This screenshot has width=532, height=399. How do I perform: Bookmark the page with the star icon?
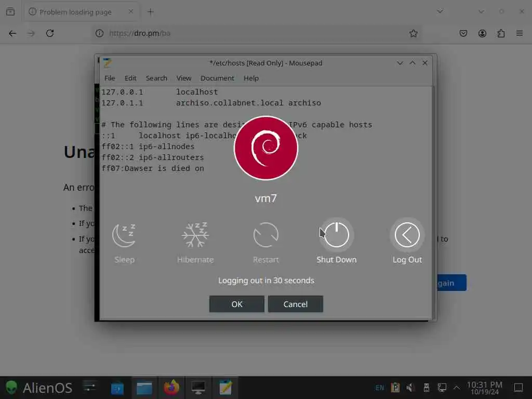[413, 33]
